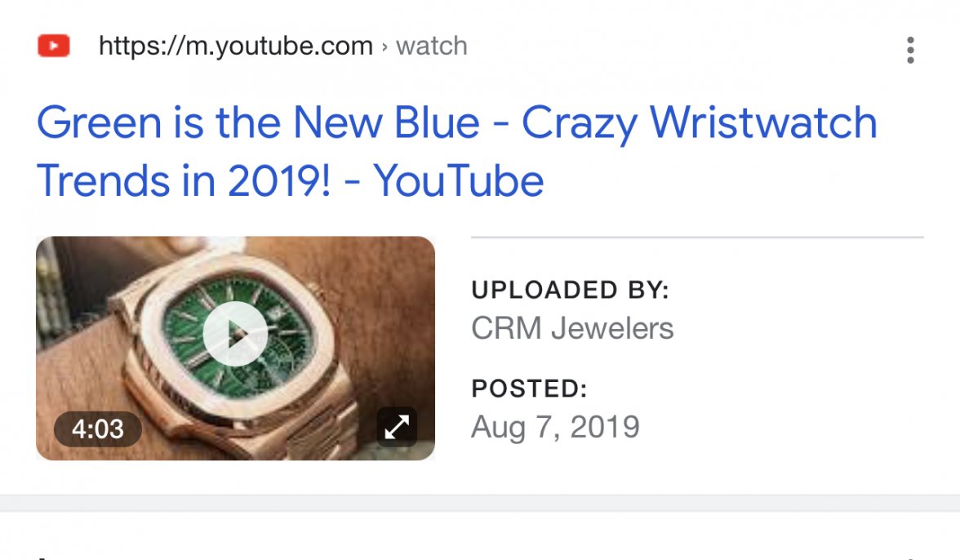Image resolution: width=960 pixels, height=560 pixels.
Task: Click the 4:03 duration badge
Action: 98,429
